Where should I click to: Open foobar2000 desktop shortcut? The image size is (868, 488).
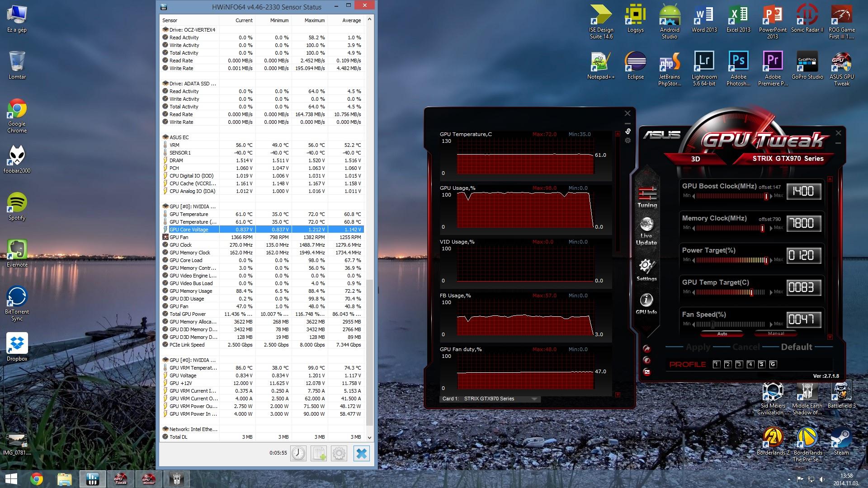click(17, 159)
